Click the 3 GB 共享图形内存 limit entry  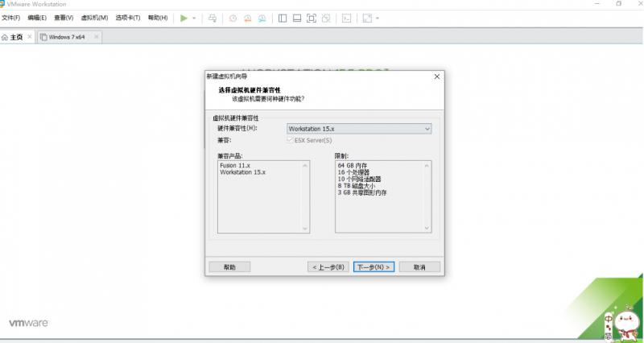point(361,192)
